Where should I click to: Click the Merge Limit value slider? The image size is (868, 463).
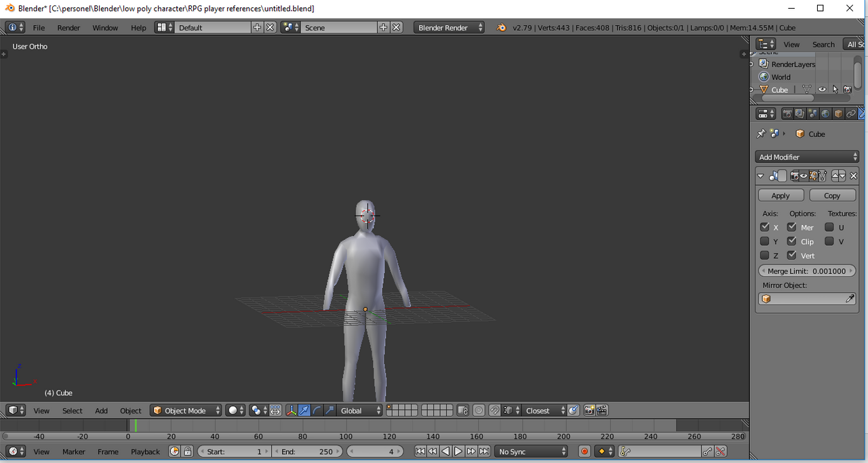click(x=807, y=271)
